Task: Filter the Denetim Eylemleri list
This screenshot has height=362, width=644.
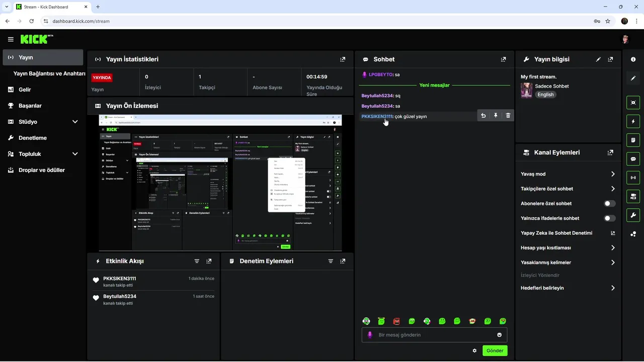Action: (331, 261)
